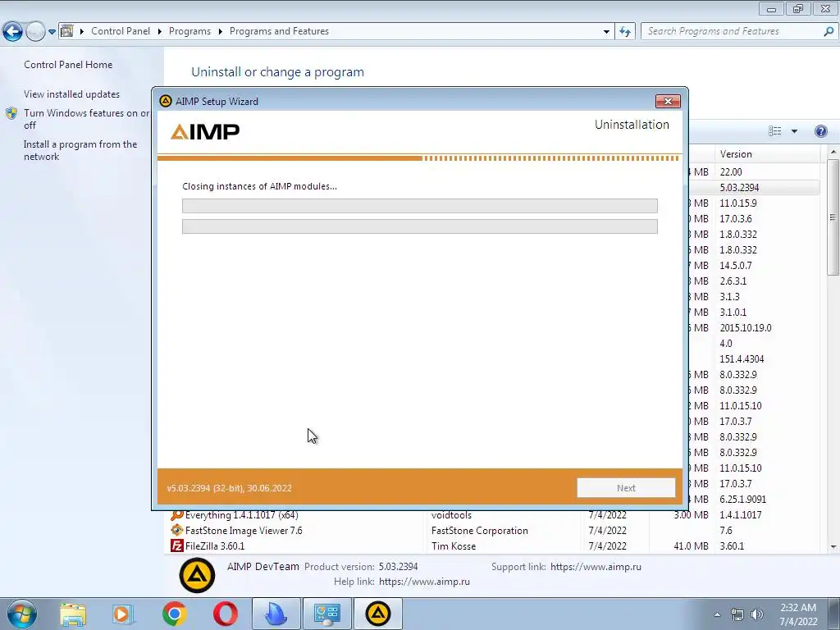The image size is (840, 630).
Task: Click the AIMP Setup Wizard title icon
Action: [x=166, y=101]
